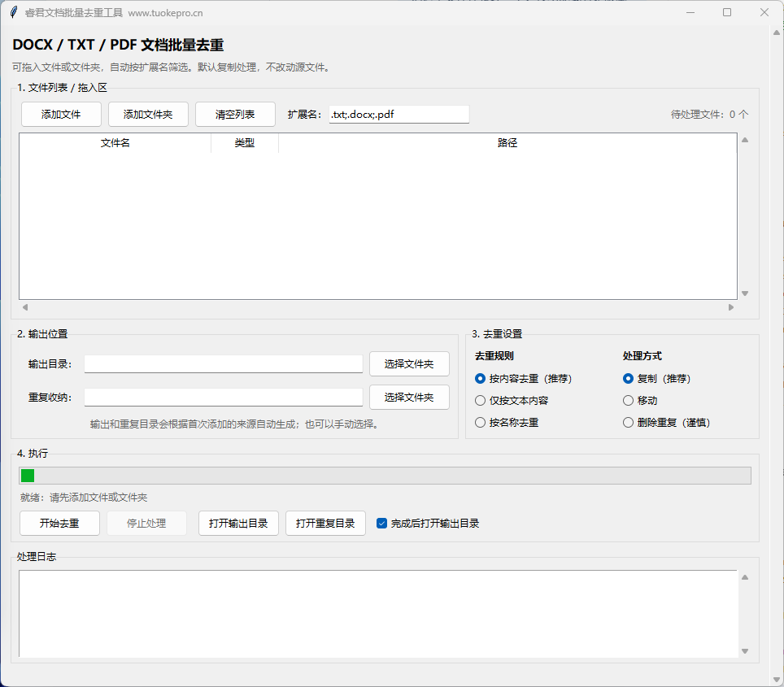The width and height of the screenshot is (784, 687).
Task: Click the 就绪: 请先添加文件或文件夹 status text
Action: coord(84,498)
